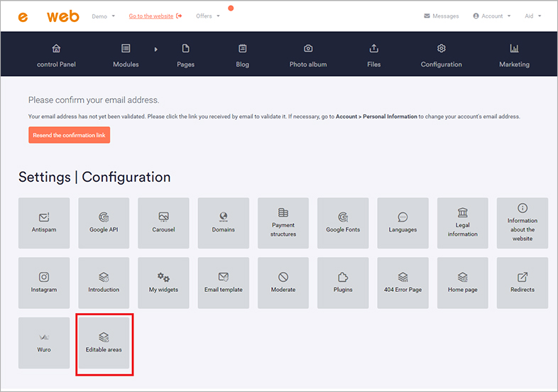
Task: Go to control Panel in navigation bar
Action: [x=56, y=55]
